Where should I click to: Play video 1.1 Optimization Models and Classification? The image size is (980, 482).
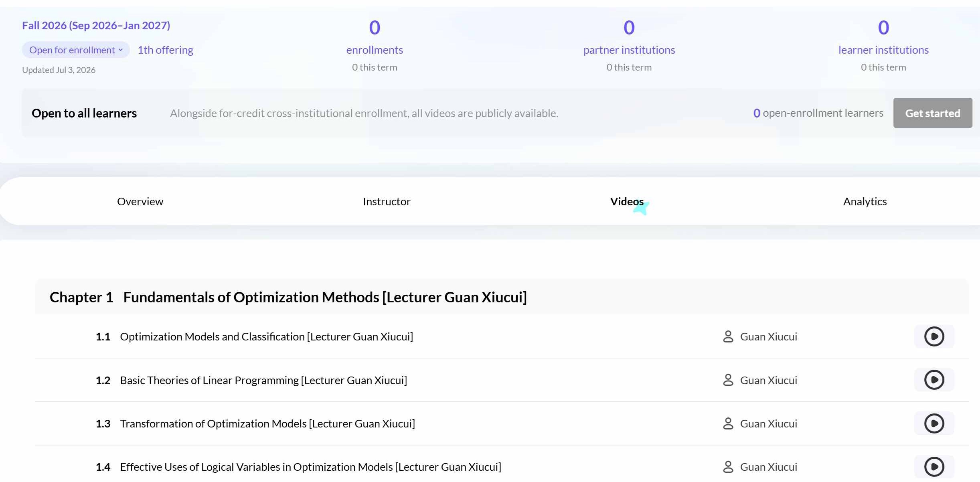tap(934, 336)
